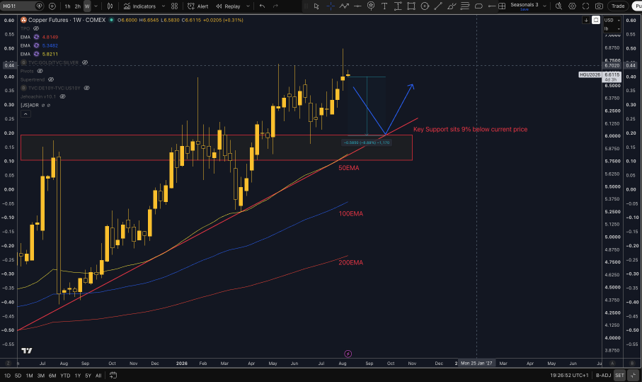
Task: Open the go-to-date calendar icon
Action: (113, 375)
